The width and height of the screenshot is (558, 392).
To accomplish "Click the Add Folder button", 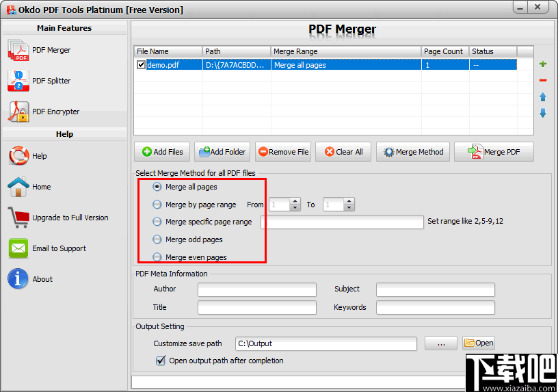I will (222, 152).
